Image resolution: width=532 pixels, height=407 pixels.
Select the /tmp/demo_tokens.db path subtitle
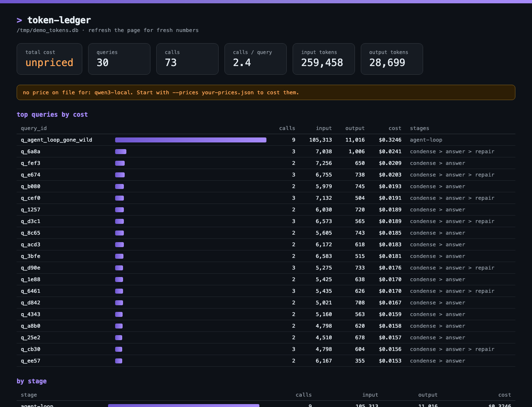(x=47, y=30)
